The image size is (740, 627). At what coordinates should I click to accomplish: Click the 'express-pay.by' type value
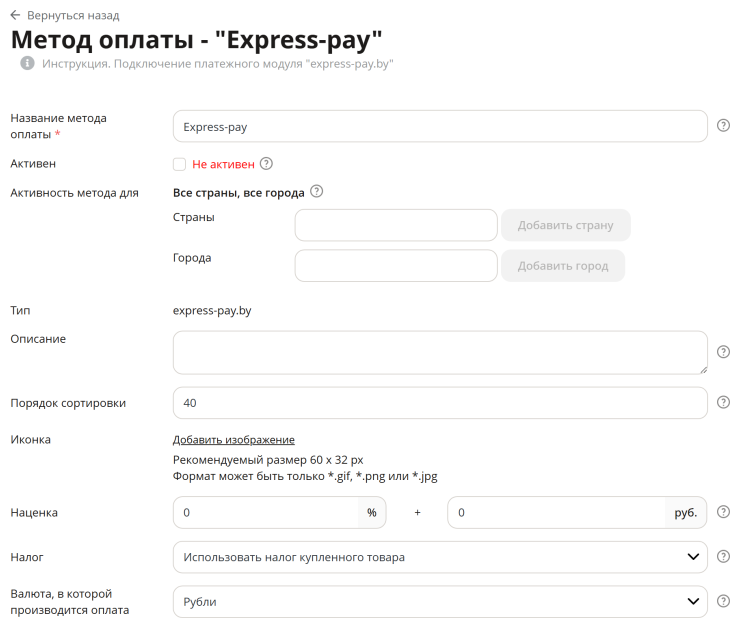(x=212, y=310)
